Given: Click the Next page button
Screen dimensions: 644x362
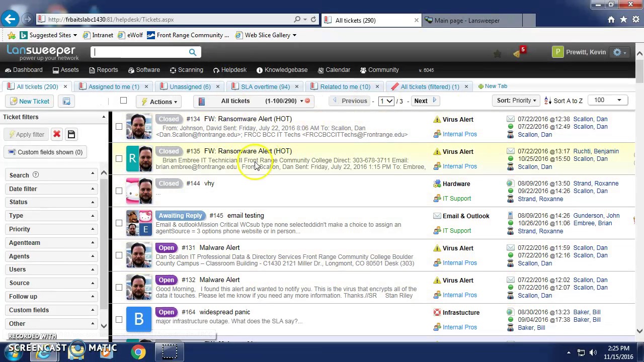Looking at the screenshot, I should pos(426,101).
